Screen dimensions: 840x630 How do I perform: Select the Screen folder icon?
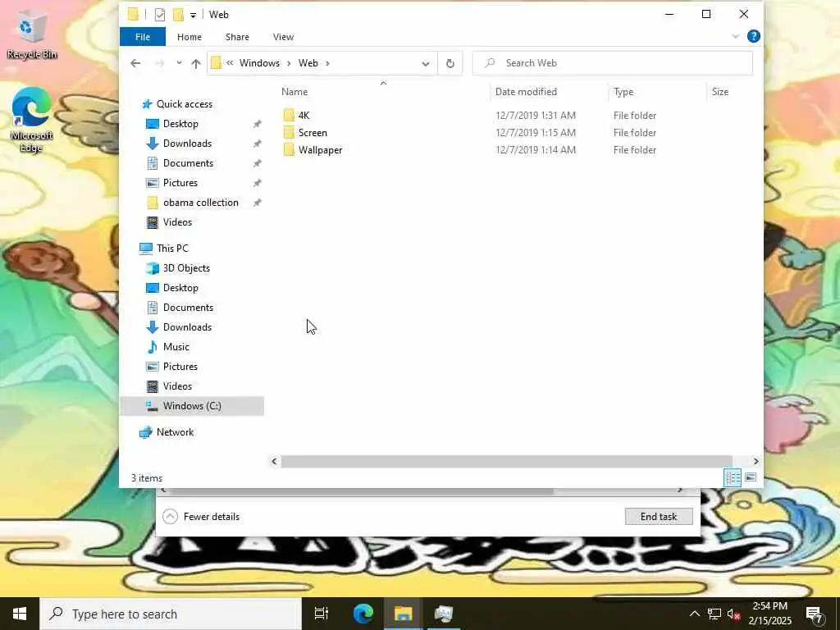point(289,132)
